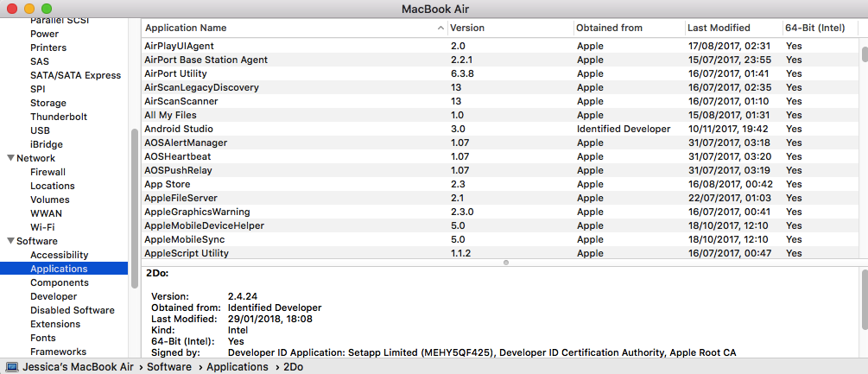Select the AOSAlertManager row

point(500,143)
